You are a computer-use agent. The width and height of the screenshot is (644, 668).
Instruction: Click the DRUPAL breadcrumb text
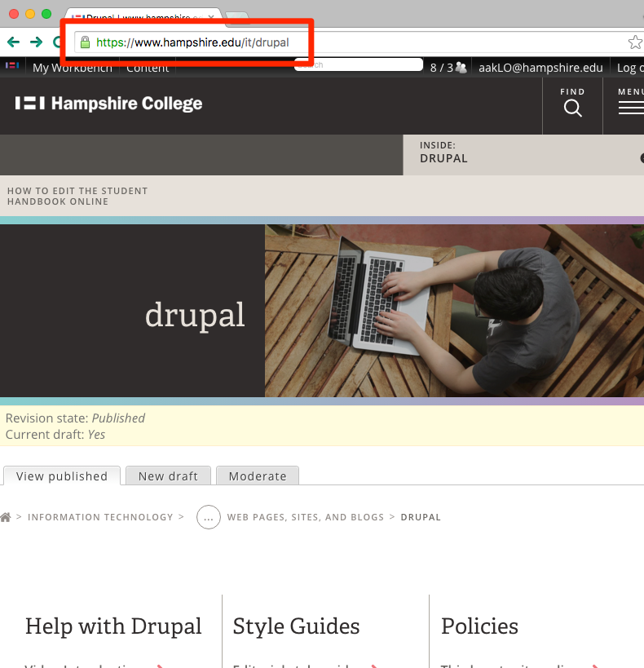click(x=421, y=517)
